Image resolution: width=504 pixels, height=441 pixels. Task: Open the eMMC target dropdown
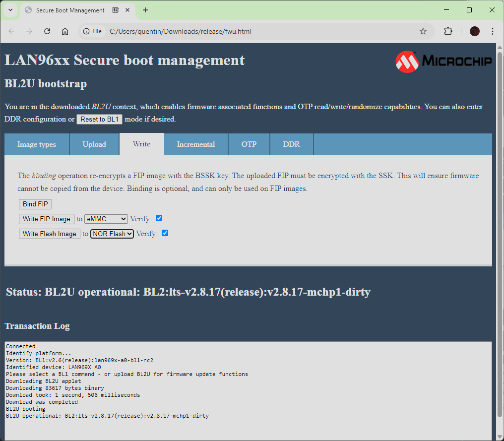pos(106,219)
